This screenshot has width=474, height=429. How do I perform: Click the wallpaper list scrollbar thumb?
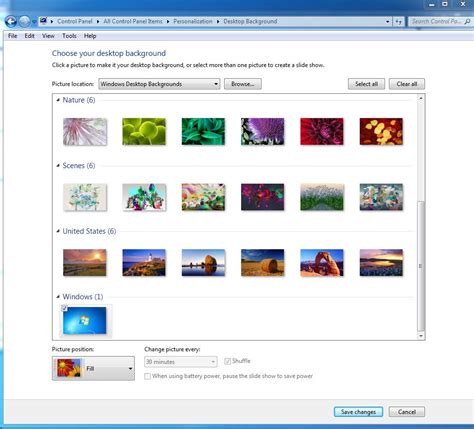pyautogui.click(x=421, y=266)
